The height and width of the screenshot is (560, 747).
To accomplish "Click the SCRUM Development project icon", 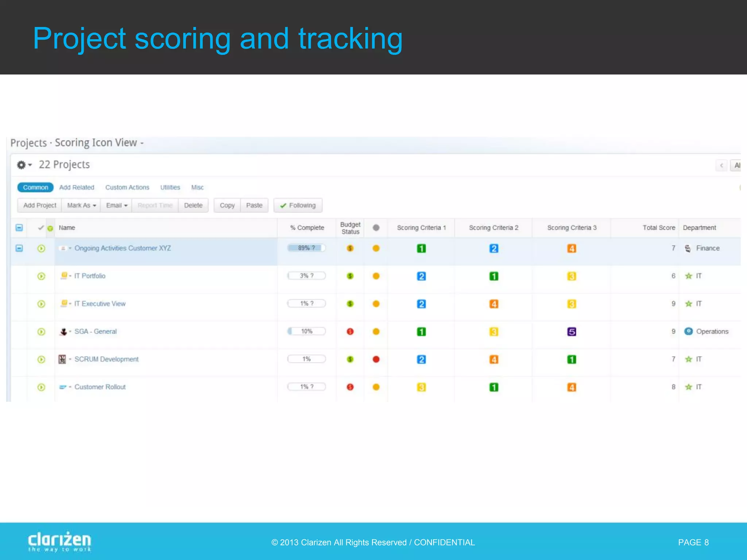I will point(62,359).
